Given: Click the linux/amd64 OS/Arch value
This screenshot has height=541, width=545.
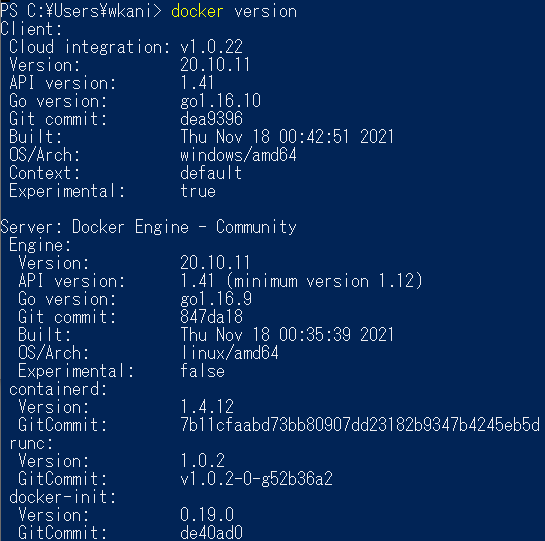Looking at the screenshot, I should click(x=229, y=353).
